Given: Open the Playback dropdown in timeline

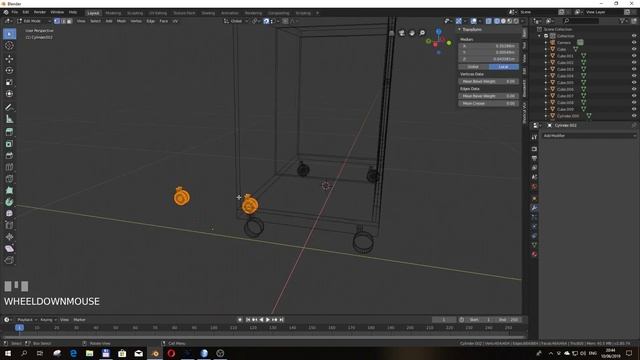Looking at the screenshot, I should 27,320.
